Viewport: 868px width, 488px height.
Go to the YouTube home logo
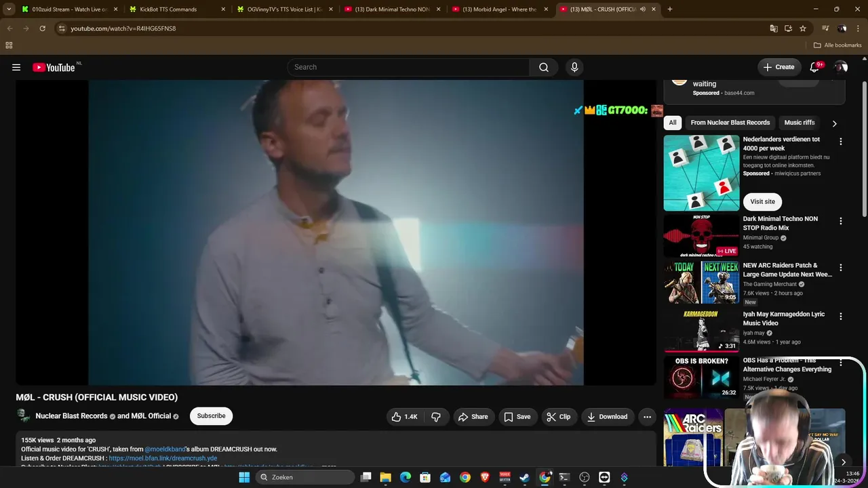tap(54, 67)
